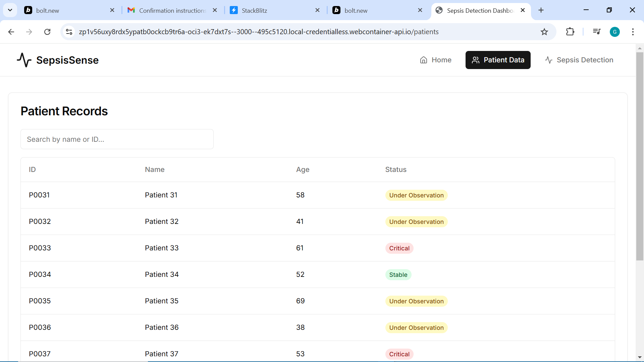The width and height of the screenshot is (644, 362).
Task: Close the Sepsis Detection Dashboard tab
Action: pos(523,10)
